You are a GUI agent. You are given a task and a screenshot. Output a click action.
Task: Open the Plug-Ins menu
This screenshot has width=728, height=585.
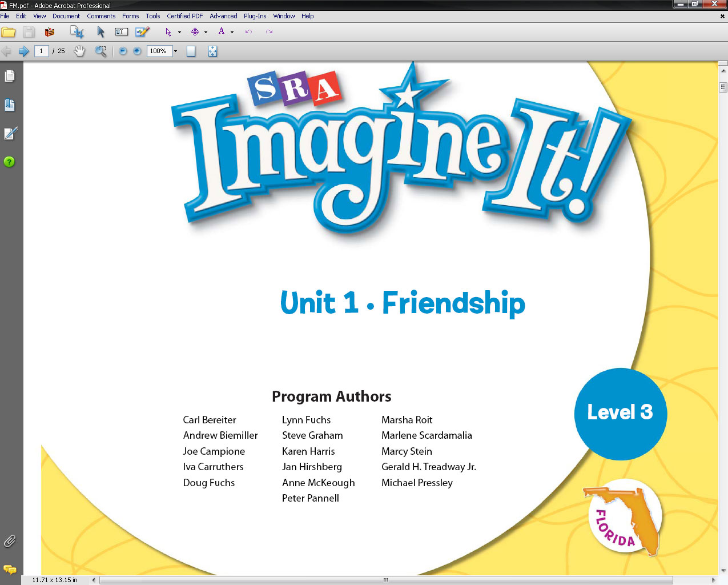point(255,16)
